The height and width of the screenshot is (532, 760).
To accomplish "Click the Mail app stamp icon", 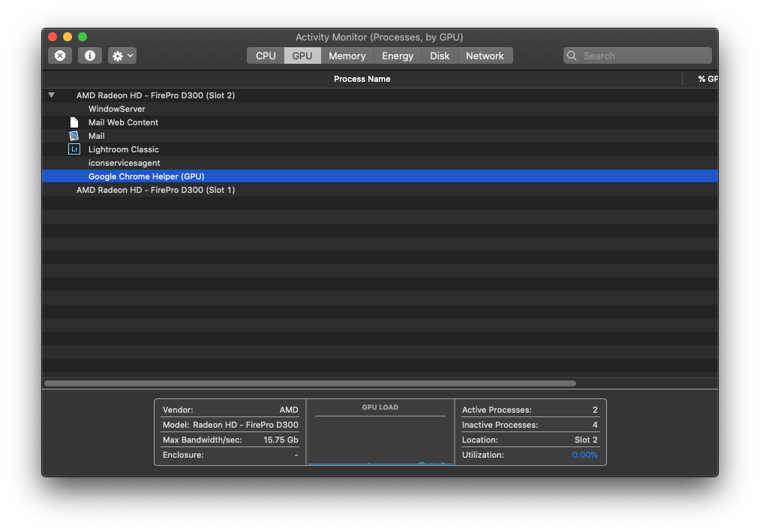I will (74, 136).
